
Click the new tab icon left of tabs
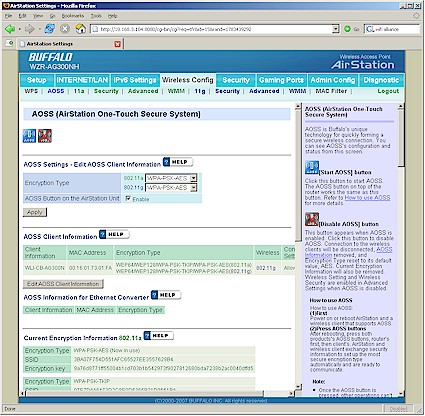[x=9, y=43]
